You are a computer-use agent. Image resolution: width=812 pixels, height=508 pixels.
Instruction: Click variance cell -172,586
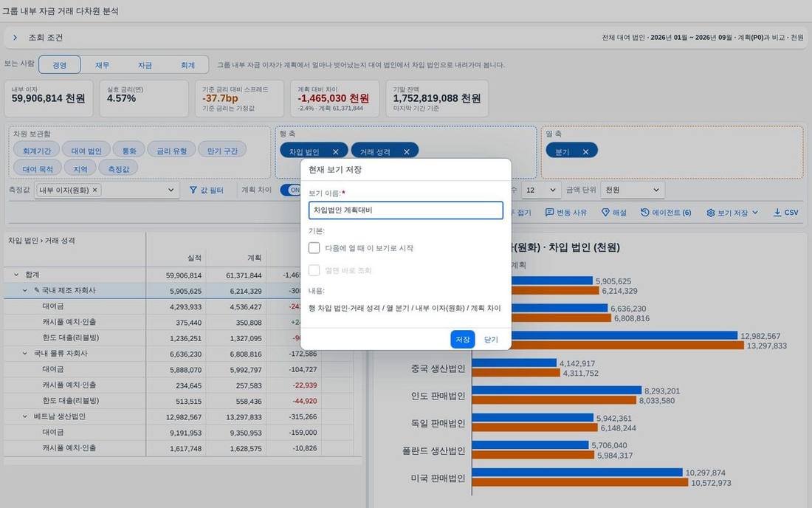click(303, 354)
